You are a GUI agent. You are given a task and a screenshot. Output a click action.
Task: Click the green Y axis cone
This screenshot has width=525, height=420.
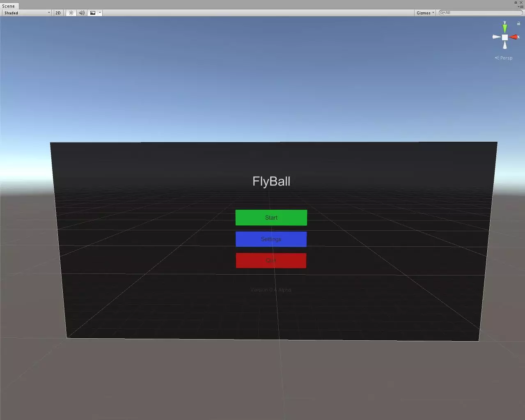(505, 28)
